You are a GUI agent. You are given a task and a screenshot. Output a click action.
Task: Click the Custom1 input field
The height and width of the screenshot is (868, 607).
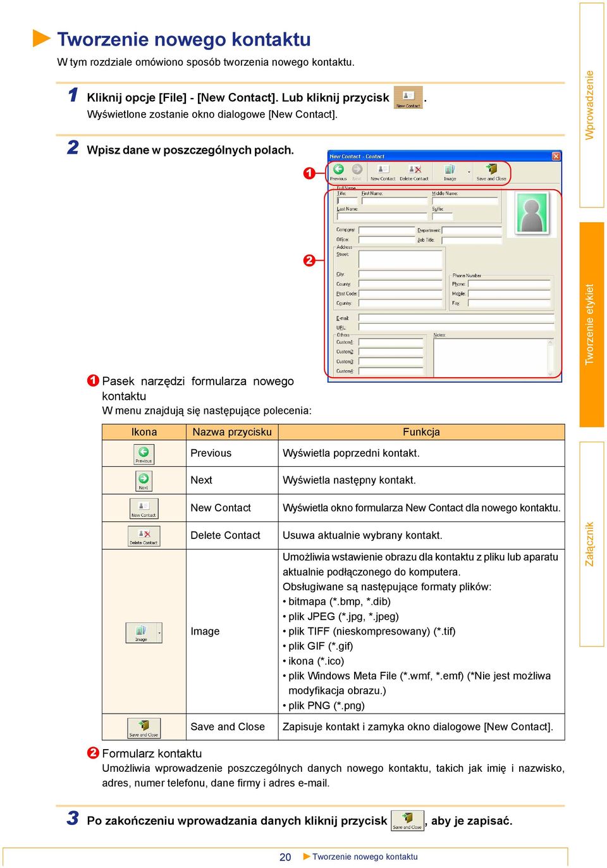click(x=391, y=342)
